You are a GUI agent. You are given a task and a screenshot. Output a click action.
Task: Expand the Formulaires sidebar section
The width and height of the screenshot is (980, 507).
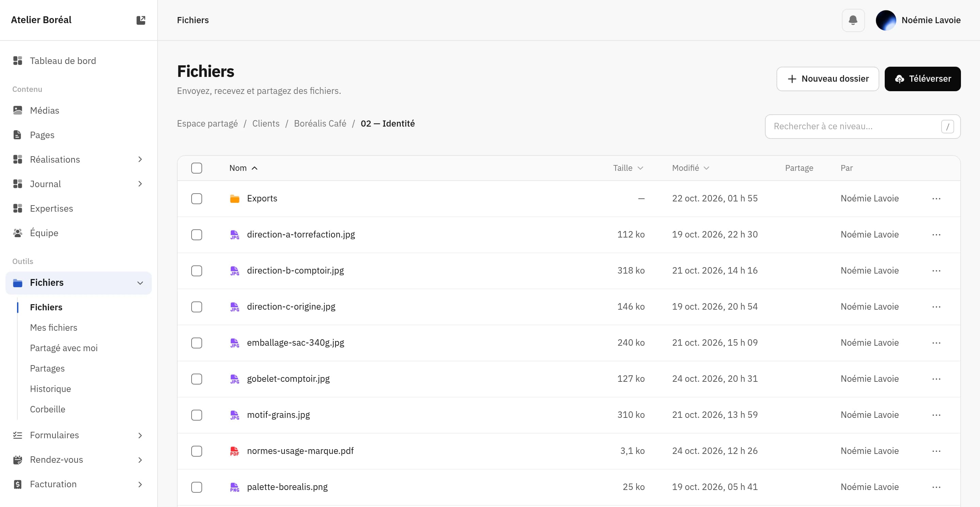pos(140,435)
